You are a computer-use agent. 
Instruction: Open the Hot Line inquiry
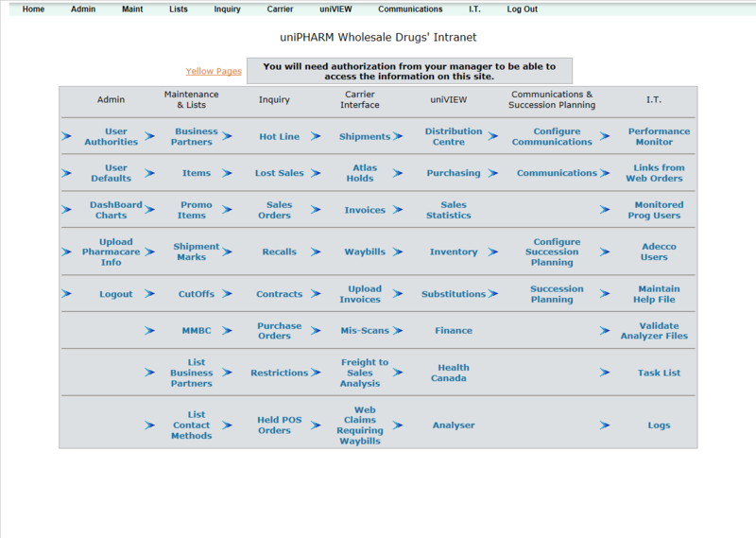click(x=279, y=136)
